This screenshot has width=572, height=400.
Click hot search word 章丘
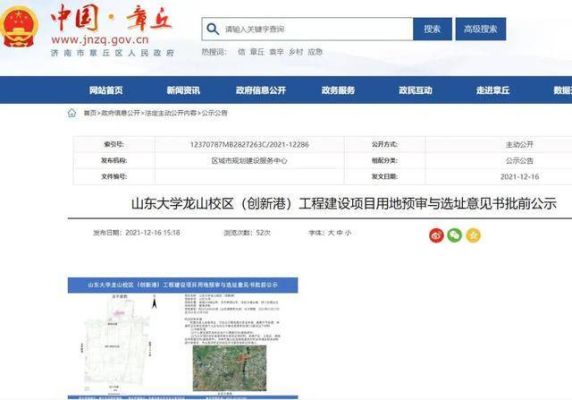click(x=257, y=52)
